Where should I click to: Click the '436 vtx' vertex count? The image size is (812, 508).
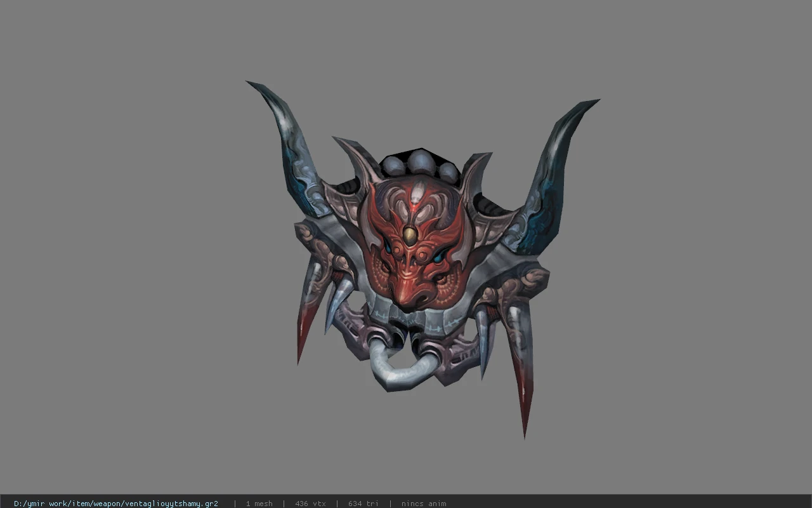point(310,504)
